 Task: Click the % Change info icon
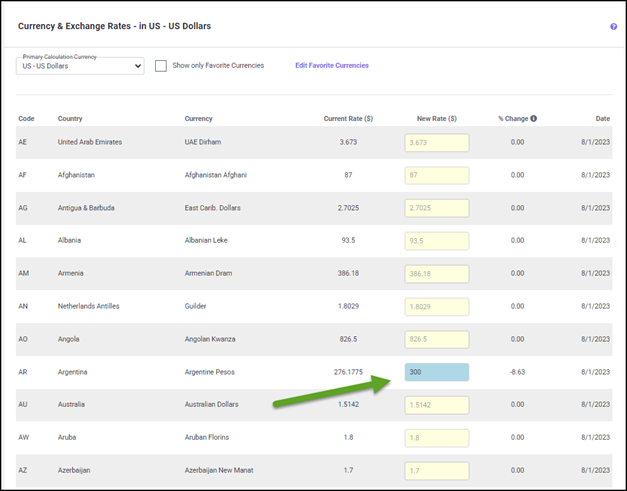pos(533,118)
